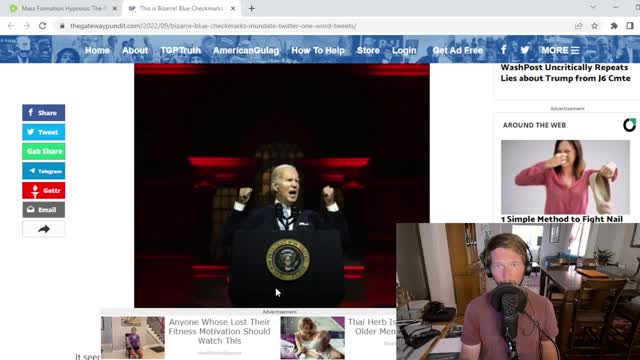Open the AmericanGulag link
Viewport: 640px width, 360px height.
[246, 50]
